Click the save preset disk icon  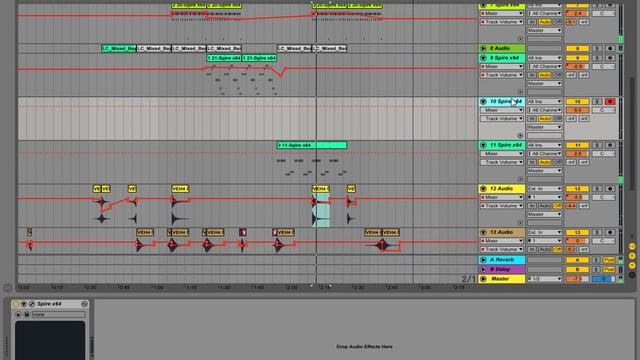(x=26, y=315)
